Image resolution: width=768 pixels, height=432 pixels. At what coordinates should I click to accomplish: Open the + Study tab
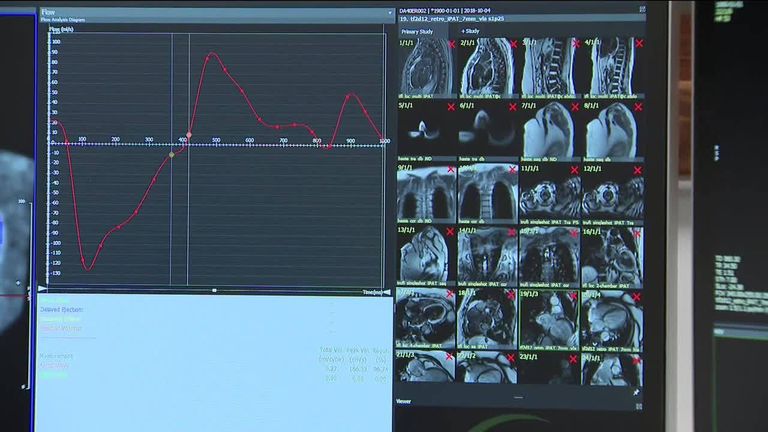coord(470,31)
